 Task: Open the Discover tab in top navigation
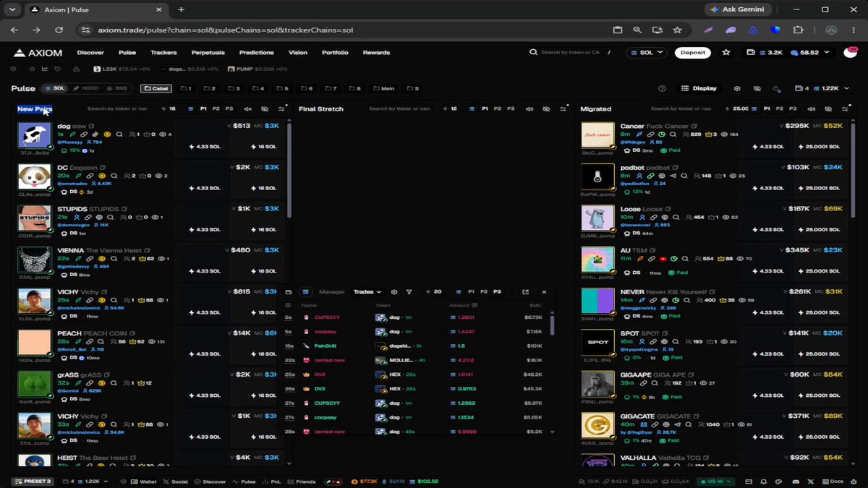[x=90, y=53]
